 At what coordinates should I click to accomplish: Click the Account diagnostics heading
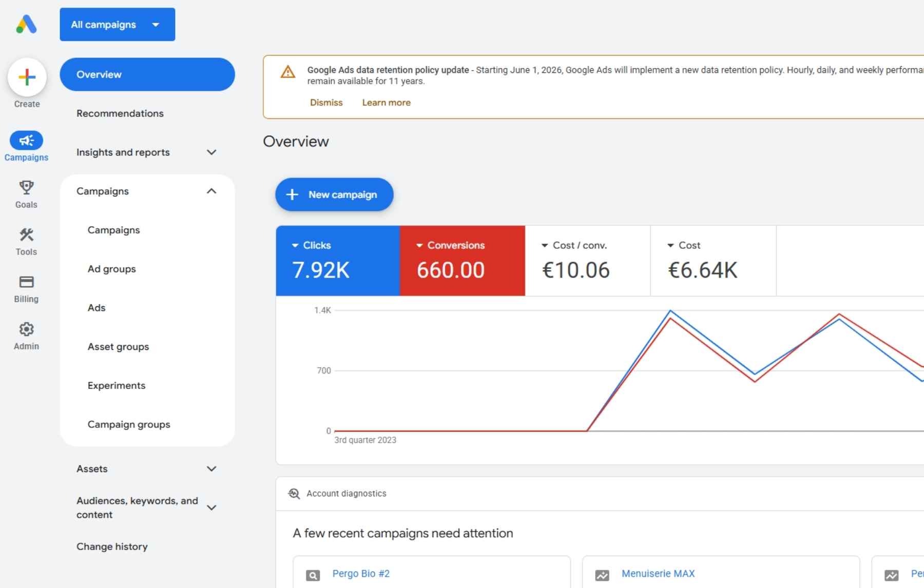pos(346,494)
